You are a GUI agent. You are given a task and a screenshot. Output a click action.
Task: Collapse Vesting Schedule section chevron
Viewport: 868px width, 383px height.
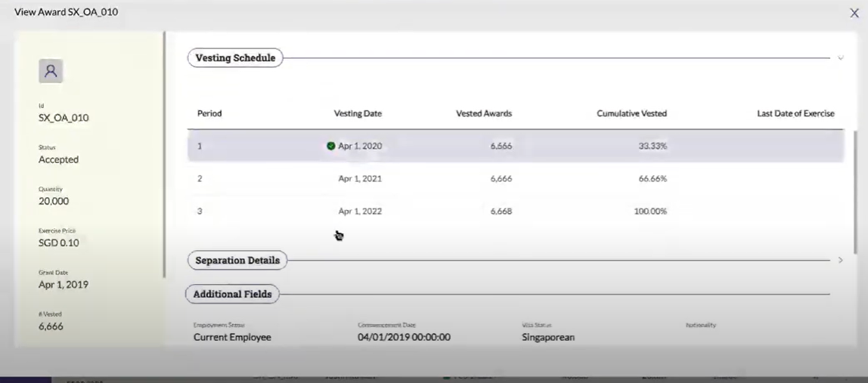[840, 57]
